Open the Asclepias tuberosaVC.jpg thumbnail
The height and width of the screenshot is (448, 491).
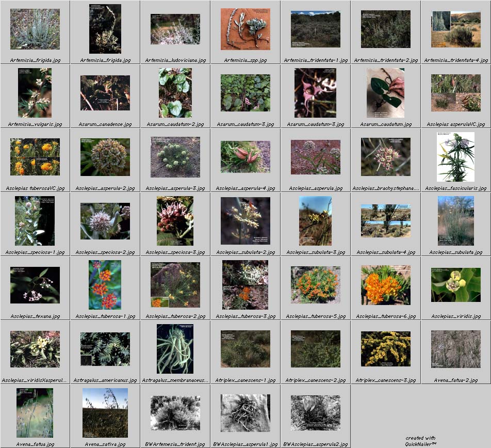point(35,157)
